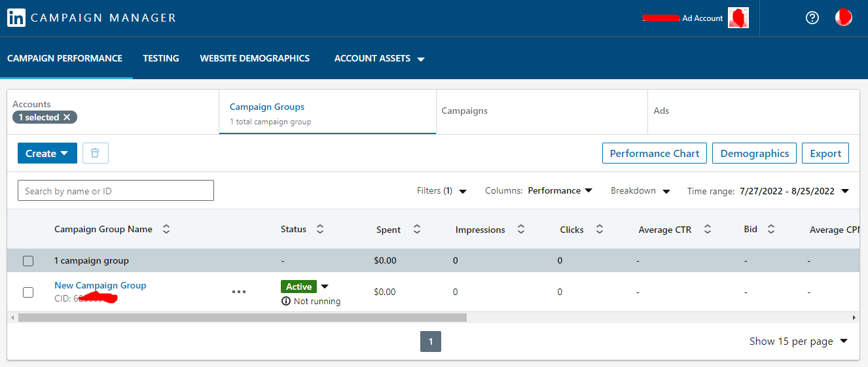This screenshot has height=367, width=868.
Task: Click the Ad Account company logo thumbnail
Action: [x=738, y=18]
